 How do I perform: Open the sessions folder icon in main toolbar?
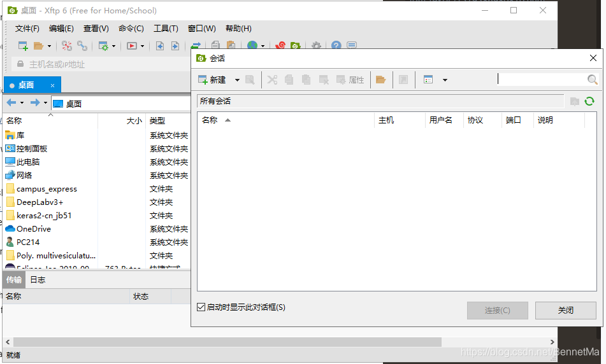coord(38,46)
